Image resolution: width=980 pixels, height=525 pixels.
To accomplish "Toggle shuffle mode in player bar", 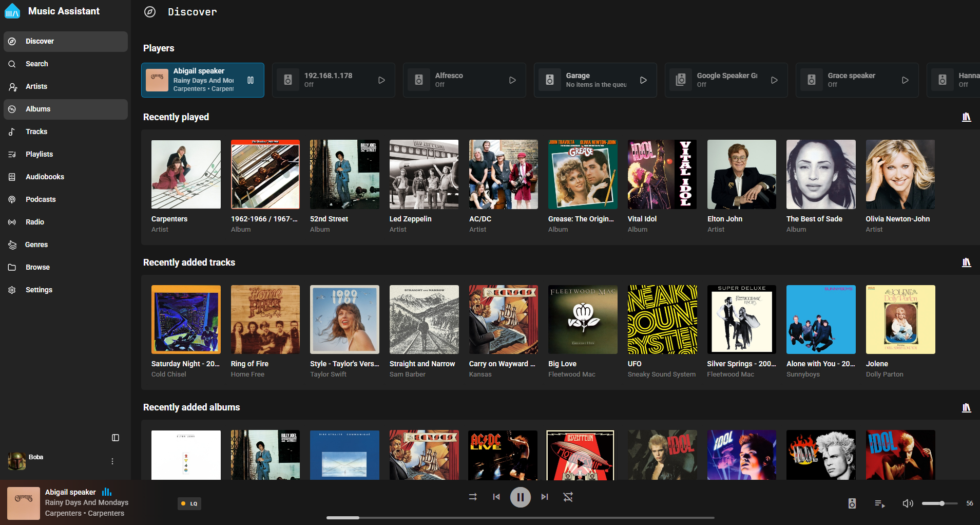I will pos(472,497).
